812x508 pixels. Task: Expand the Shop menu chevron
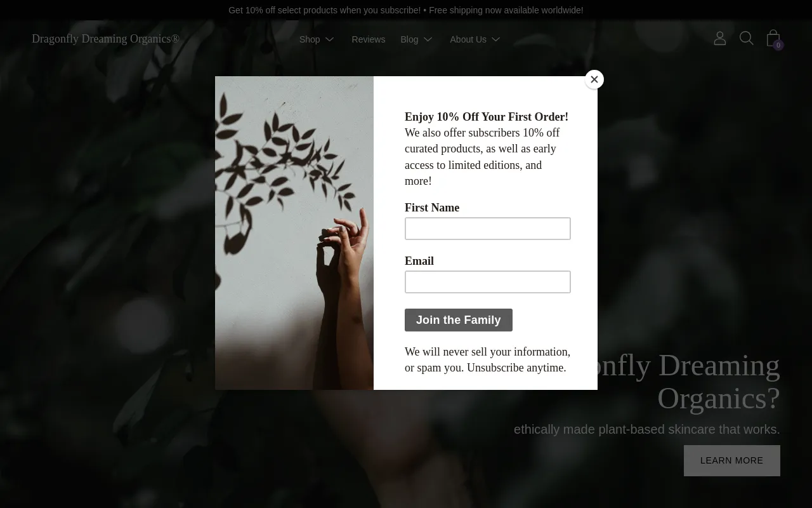point(330,39)
